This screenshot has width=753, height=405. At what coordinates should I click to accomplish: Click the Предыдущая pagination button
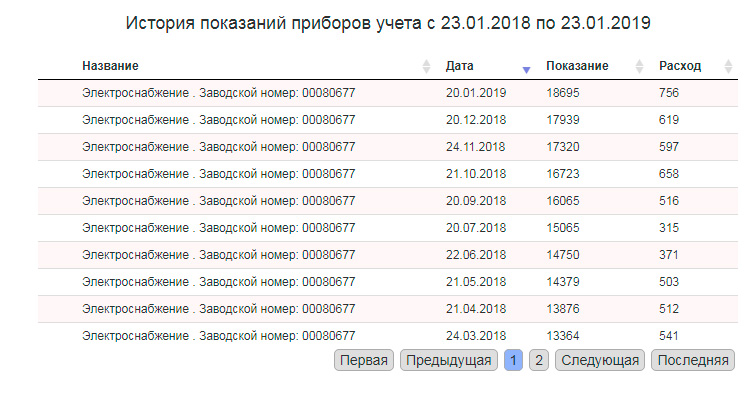click(447, 360)
